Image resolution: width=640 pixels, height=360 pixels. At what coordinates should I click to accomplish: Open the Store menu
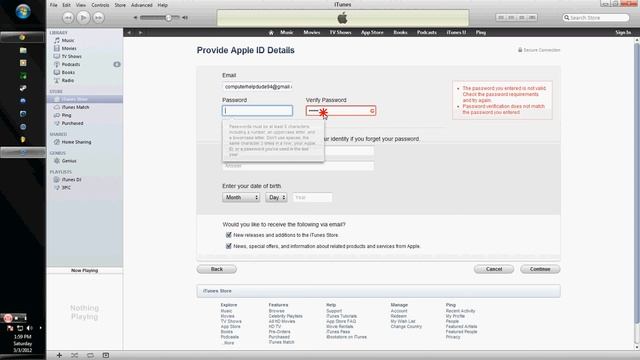[x=120, y=5]
